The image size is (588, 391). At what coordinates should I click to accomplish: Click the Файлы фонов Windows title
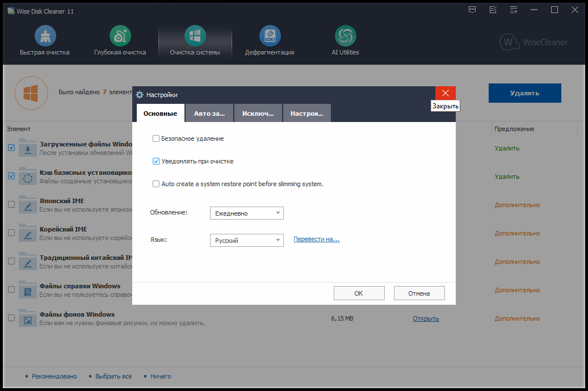pos(77,314)
